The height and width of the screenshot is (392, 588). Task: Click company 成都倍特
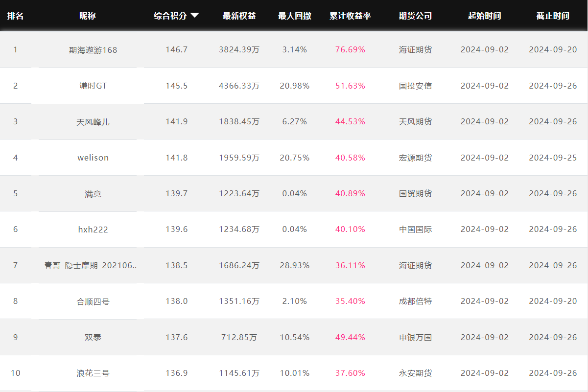pos(415,301)
